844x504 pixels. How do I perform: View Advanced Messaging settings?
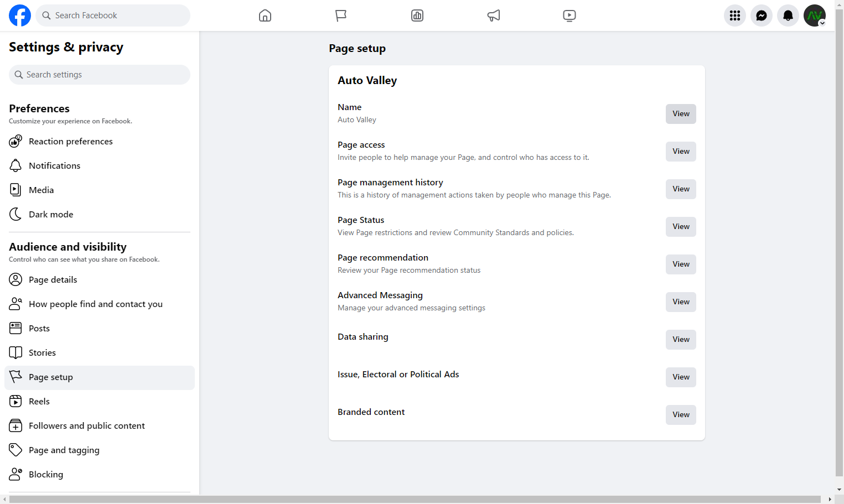[x=681, y=302]
